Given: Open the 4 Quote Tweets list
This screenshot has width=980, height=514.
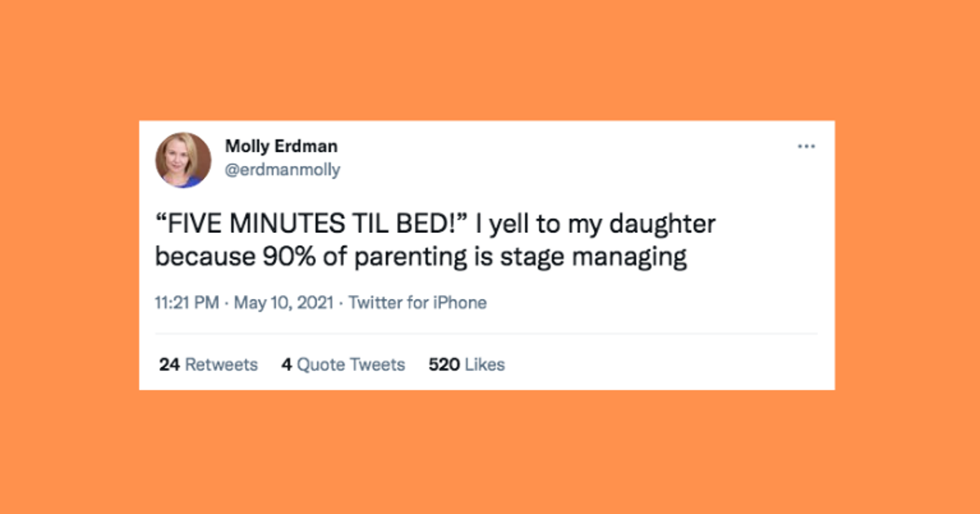Looking at the screenshot, I should pyautogui.click(x=342, y=364).
